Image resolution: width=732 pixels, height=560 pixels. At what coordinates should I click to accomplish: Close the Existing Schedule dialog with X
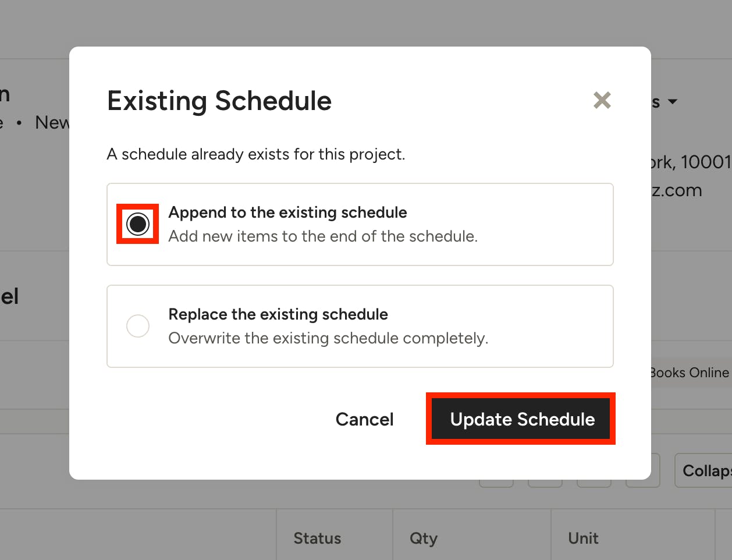point(602,100)
